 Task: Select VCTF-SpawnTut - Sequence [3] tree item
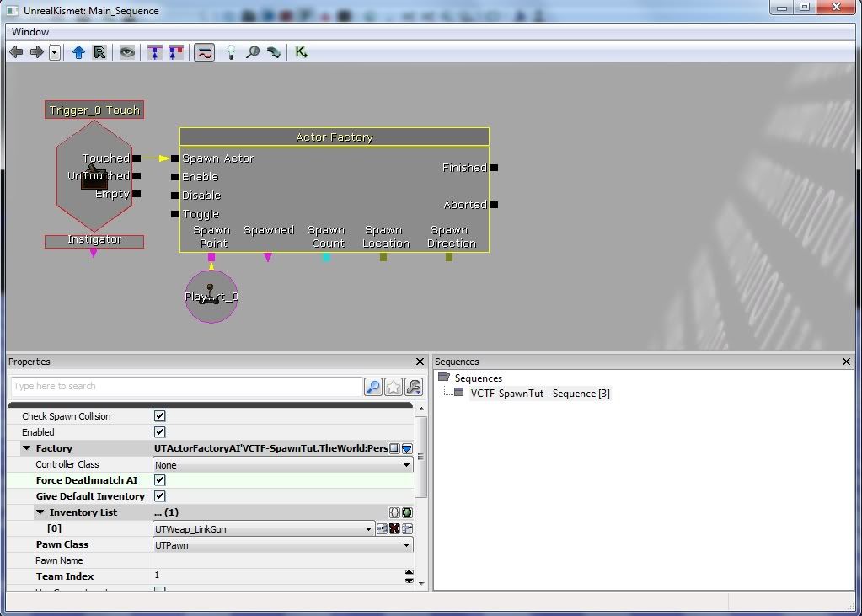pyautogui.click(x=540, y=394)
